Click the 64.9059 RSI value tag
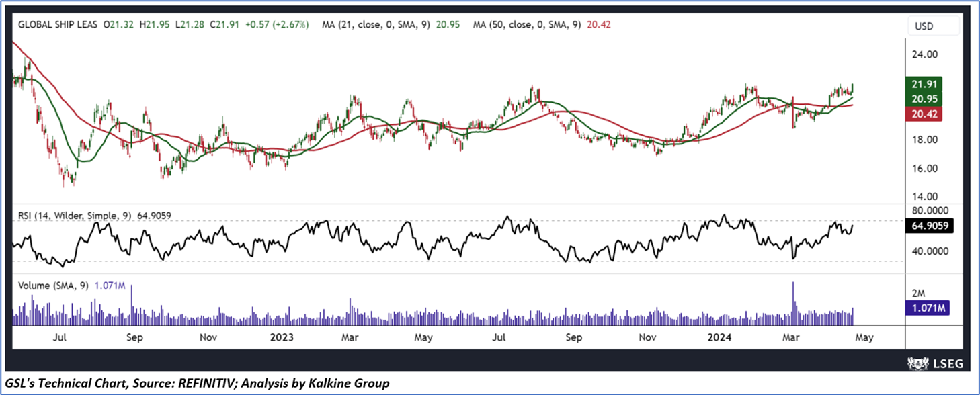Screen dimensions: 980x395 930,228
